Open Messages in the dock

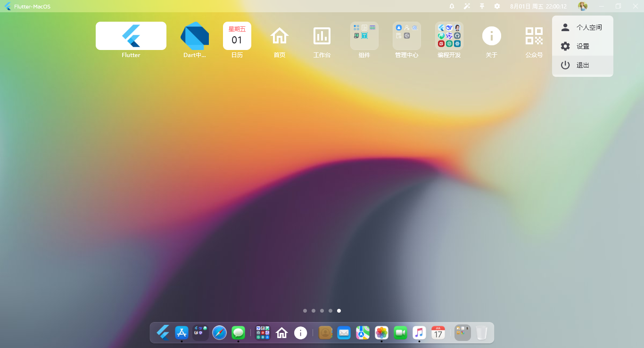coord(239,332)
